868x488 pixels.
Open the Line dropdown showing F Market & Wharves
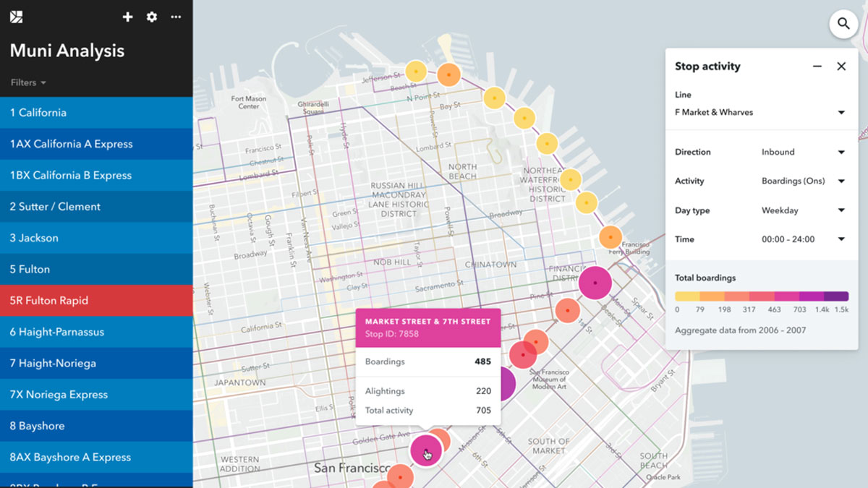(x=760, y=113)
